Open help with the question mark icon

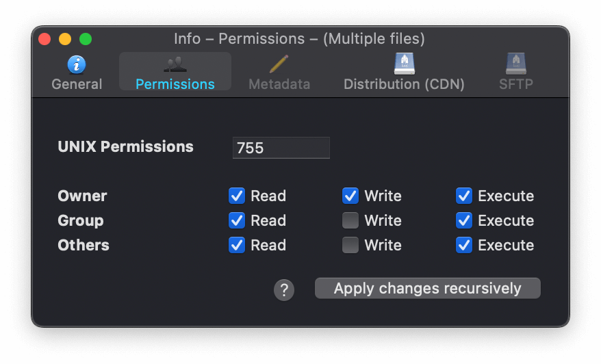(x=284, y=290)
